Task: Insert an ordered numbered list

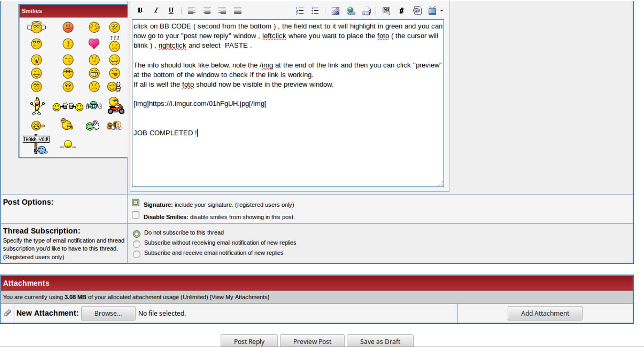Action: click(300, 10)
